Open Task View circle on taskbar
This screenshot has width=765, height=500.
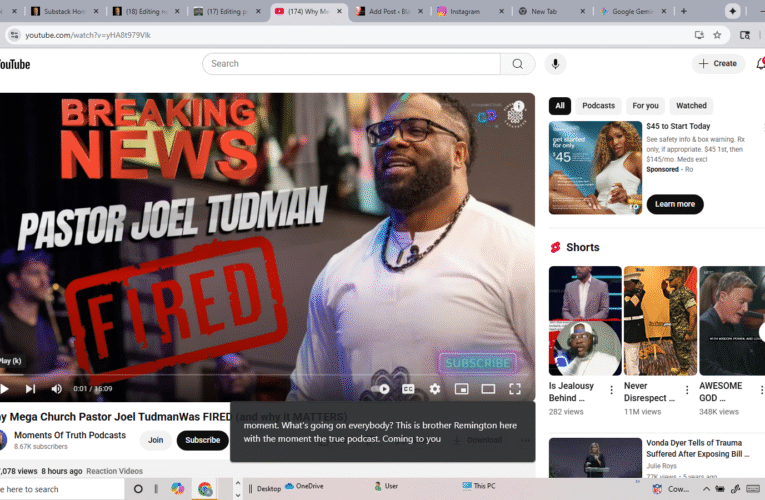(138, 489)
